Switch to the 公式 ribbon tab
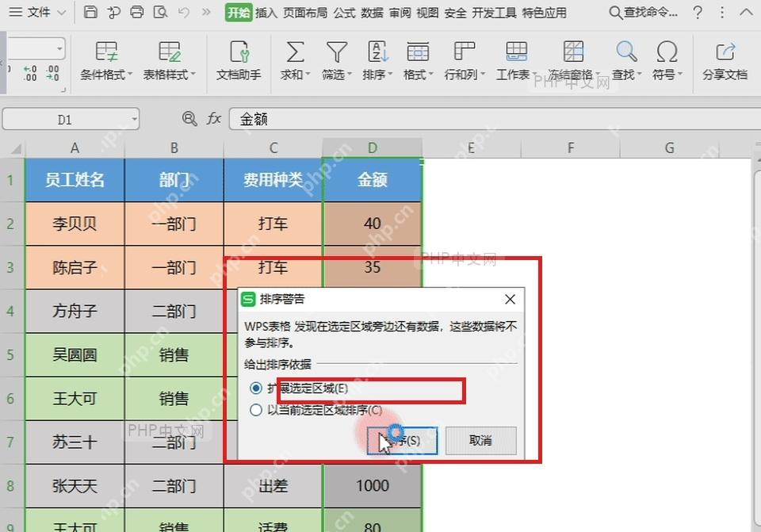Image resolution: width=761 pixels, height=532 pixels. tap(345, 12)
